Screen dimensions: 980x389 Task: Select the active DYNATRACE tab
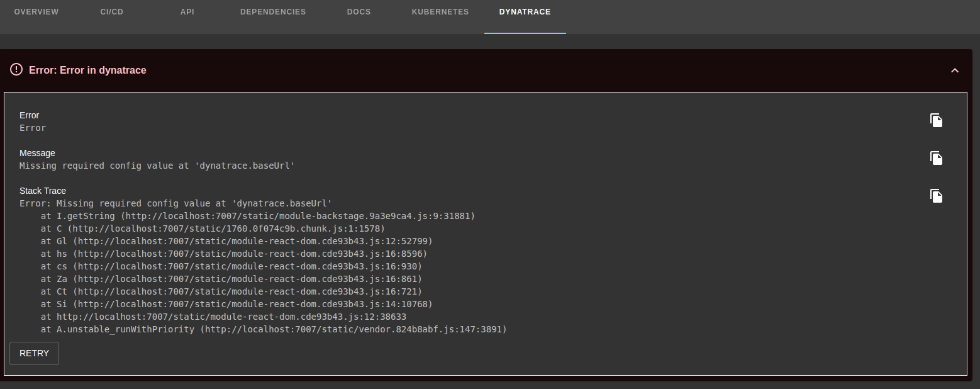point(525,11)
